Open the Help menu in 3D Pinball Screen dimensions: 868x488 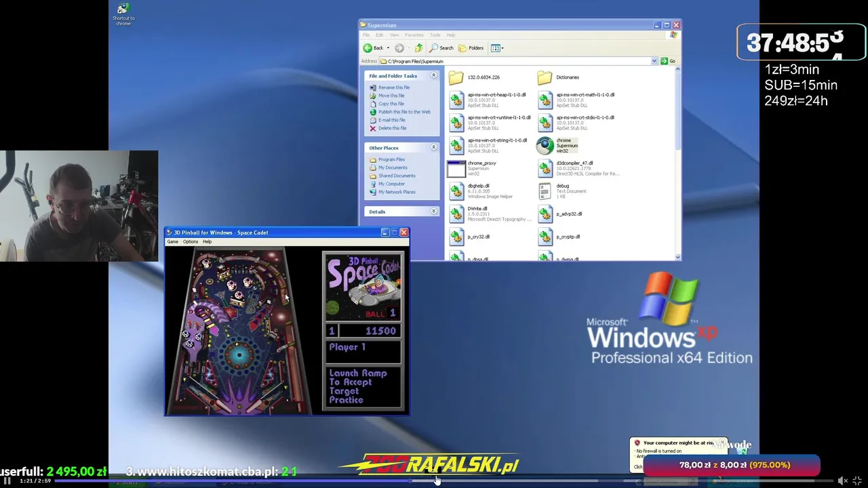click(207, 241)
